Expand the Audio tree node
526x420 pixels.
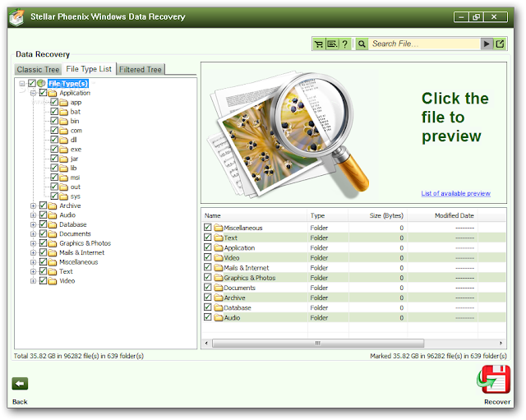point(33,215)
